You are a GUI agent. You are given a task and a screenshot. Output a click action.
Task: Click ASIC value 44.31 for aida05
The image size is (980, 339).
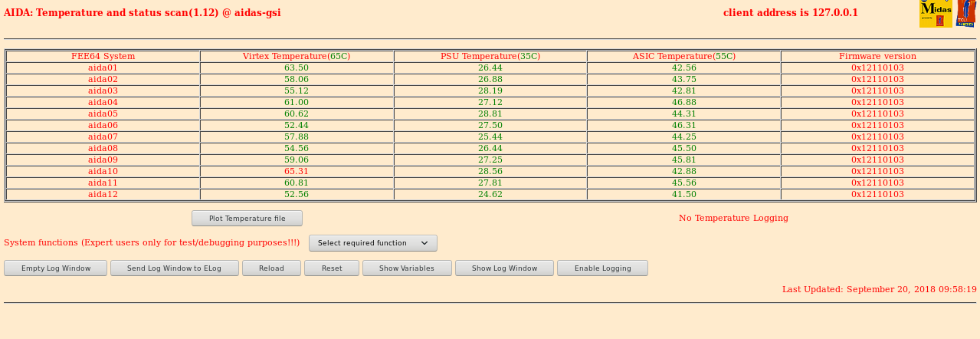684,114
